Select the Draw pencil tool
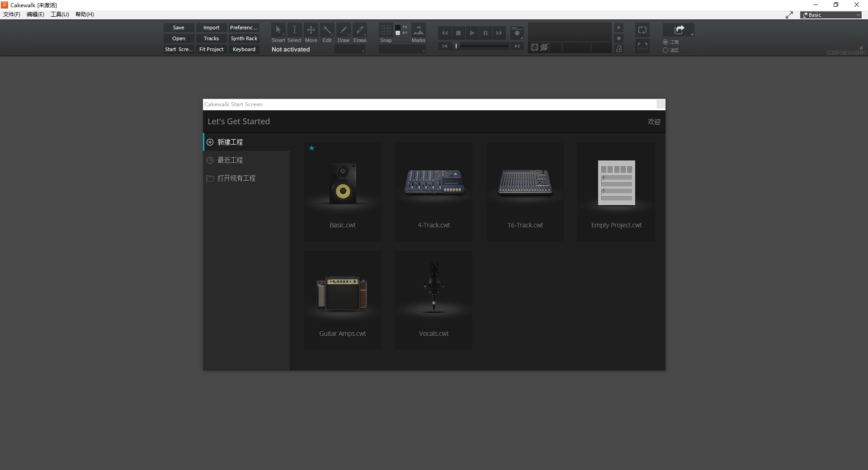868x470 pixels. point(344,30)
